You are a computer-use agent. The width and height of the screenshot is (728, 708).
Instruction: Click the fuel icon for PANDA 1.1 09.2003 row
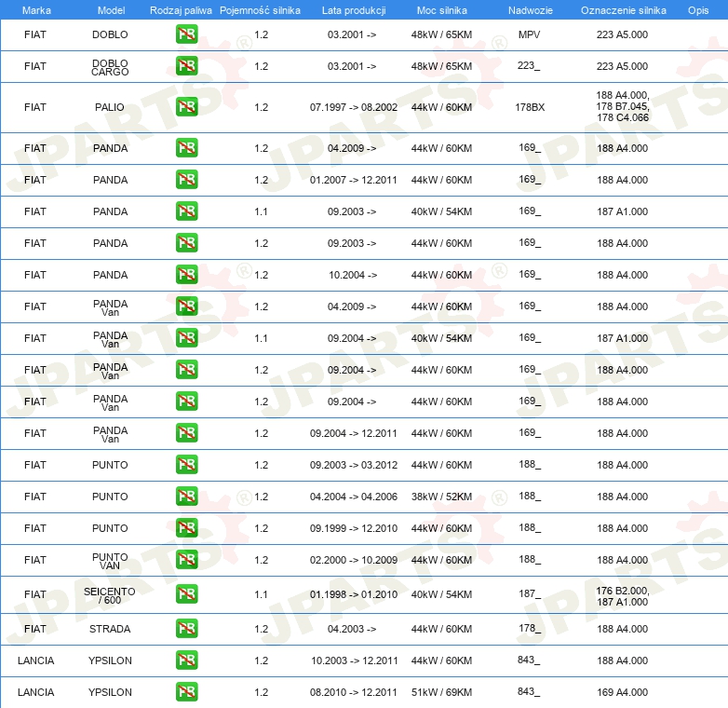[x=186, y=211]
